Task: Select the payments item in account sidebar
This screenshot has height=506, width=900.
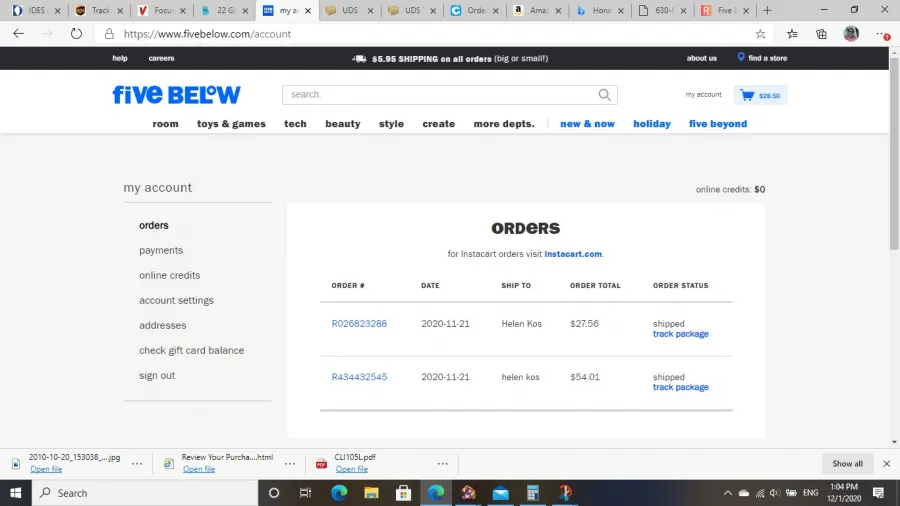Action: (161, 250)
